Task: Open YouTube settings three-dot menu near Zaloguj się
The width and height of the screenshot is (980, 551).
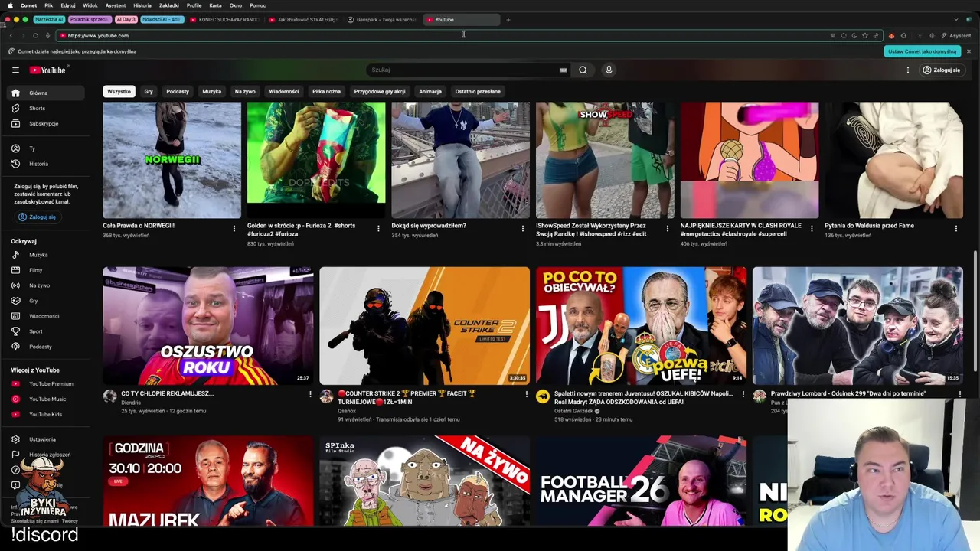Action: 908,70
